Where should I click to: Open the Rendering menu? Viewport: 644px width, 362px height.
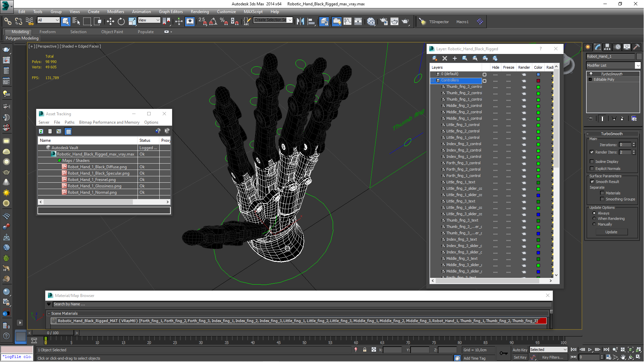[x=200, y=11]
